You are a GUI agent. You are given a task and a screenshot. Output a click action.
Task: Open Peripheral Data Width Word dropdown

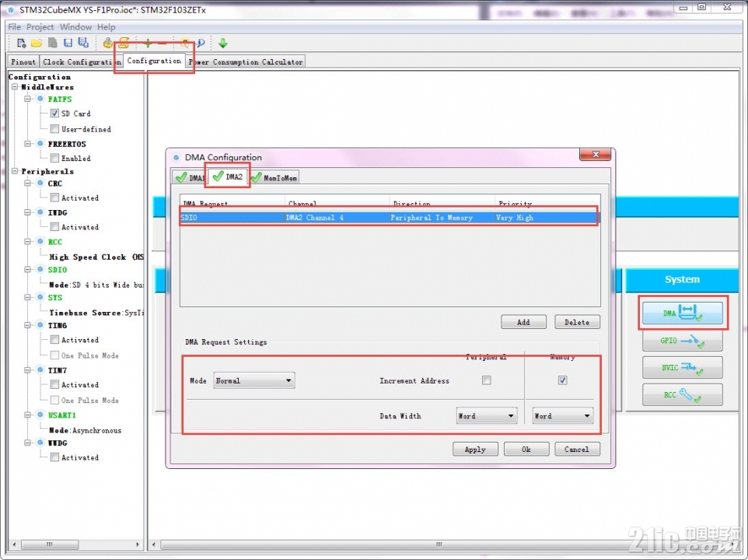(x=486, y=416)
